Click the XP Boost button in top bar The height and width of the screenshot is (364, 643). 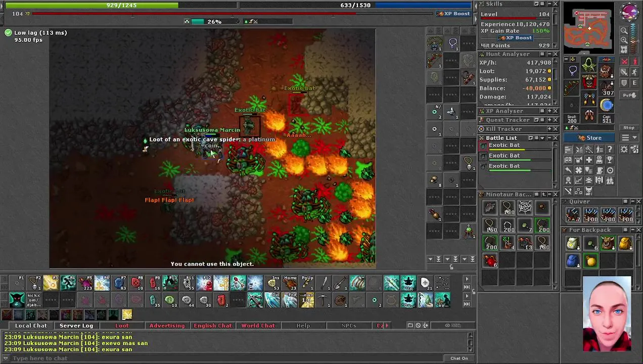click(454, 14)
